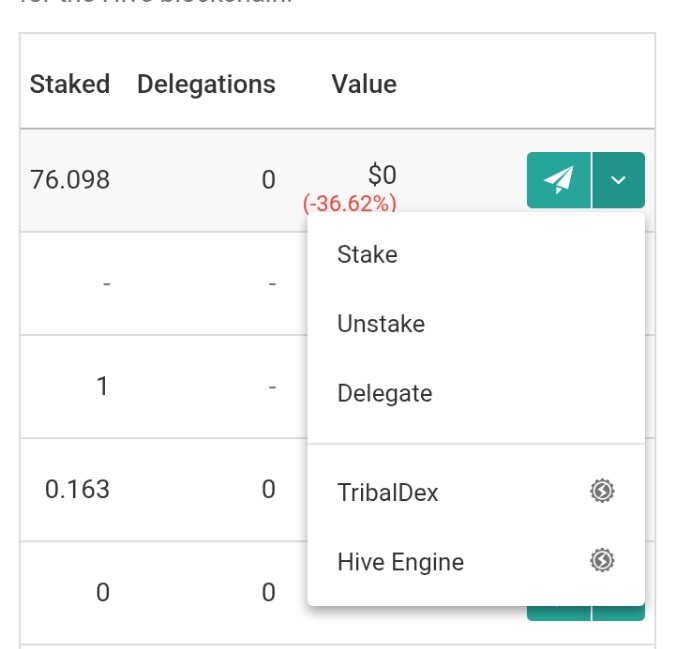Click the 0 delegations cell beside 0.163
This screenshot has width=675, height=649.
click(269, 489)
